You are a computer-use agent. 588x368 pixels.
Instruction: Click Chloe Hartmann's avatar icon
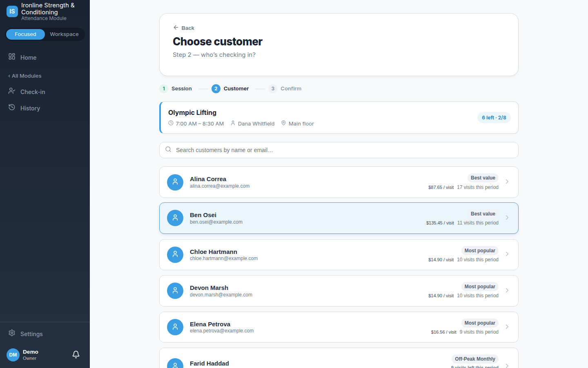click(175, 255)
